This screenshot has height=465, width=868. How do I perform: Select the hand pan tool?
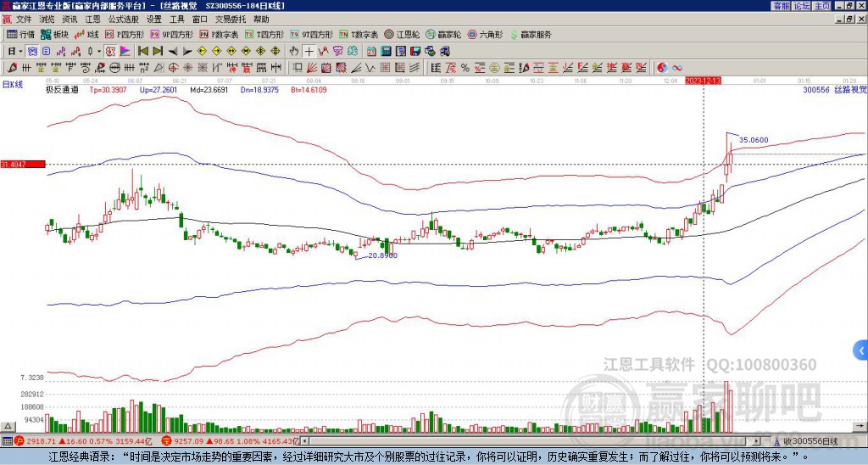294,51
